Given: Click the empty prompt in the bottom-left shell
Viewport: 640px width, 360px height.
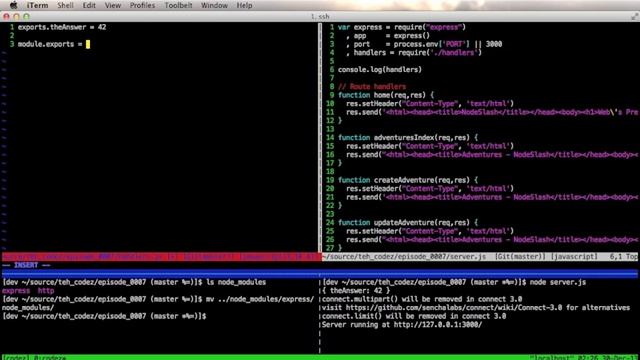Looking at the screenshot, I should tap(104, 316).
